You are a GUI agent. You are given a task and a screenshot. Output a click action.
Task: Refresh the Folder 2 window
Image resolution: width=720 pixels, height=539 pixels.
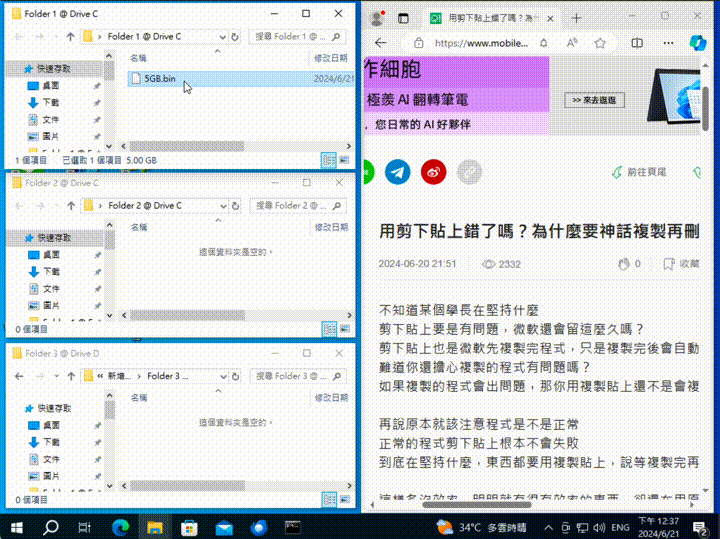[x=235, y=206]
